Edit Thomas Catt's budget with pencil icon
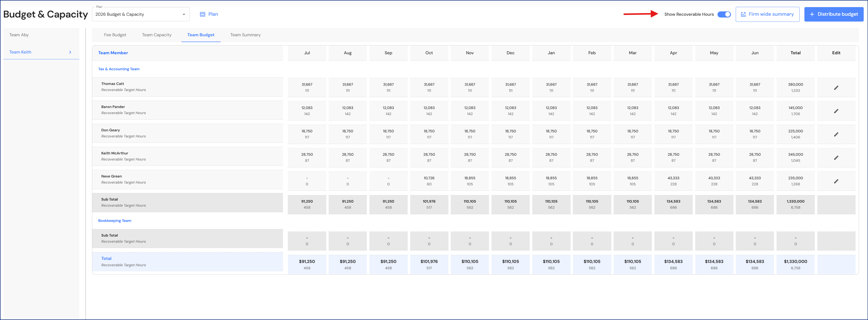 [836, 88]
